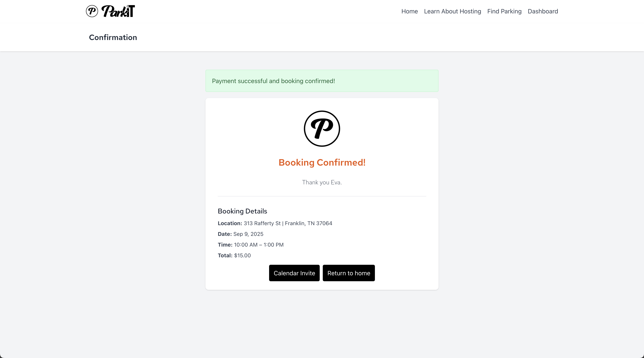Click the 313 Rafferty St address
The width and height of the screenshot is (644, 358).
click(x=288, y=223)
